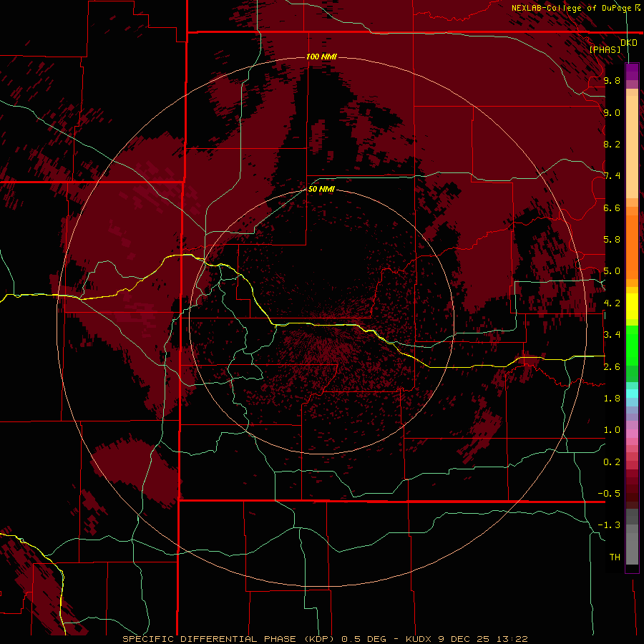Click the 4.2 scale label
This screenshot has width=644, height=644.
(x=612, y=303)
